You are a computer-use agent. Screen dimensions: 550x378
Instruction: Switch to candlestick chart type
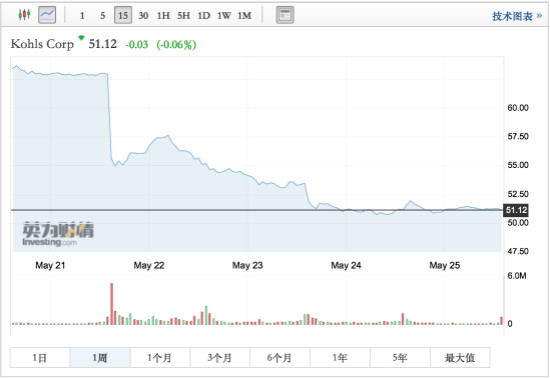click(25, 15)
